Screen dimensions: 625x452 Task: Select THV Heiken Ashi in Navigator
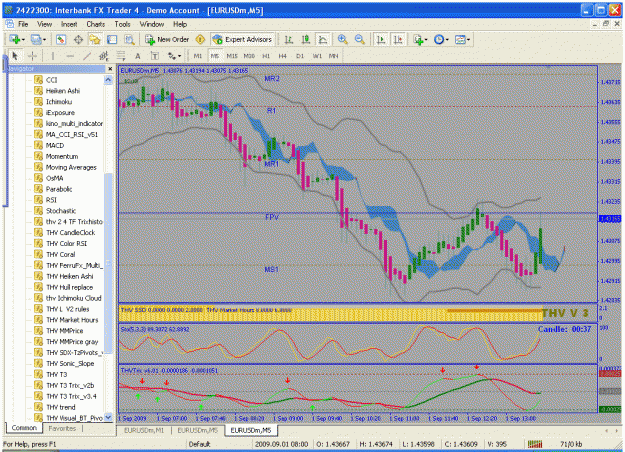(x=69, y=276)
